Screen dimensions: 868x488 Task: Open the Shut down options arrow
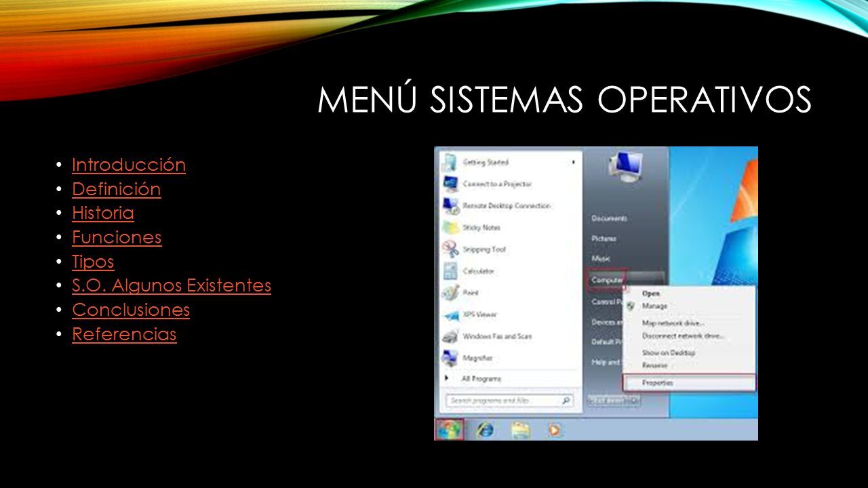[633, 401]
